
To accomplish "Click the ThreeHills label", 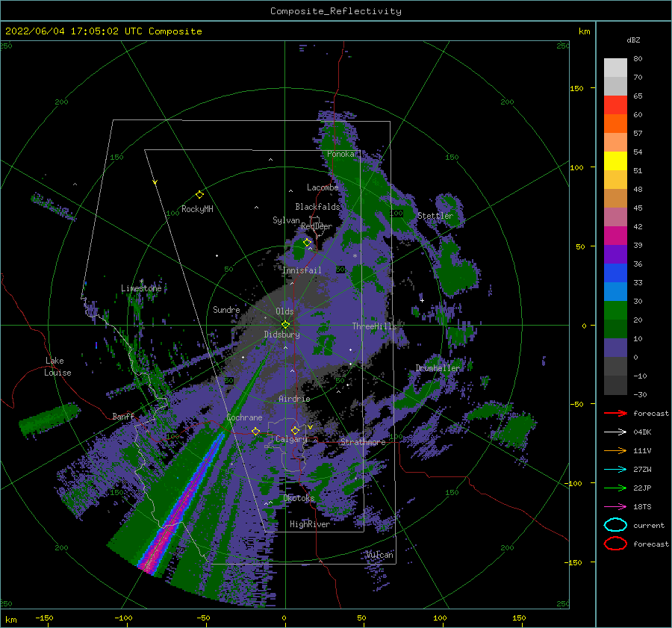I will (x=375, y=326).
